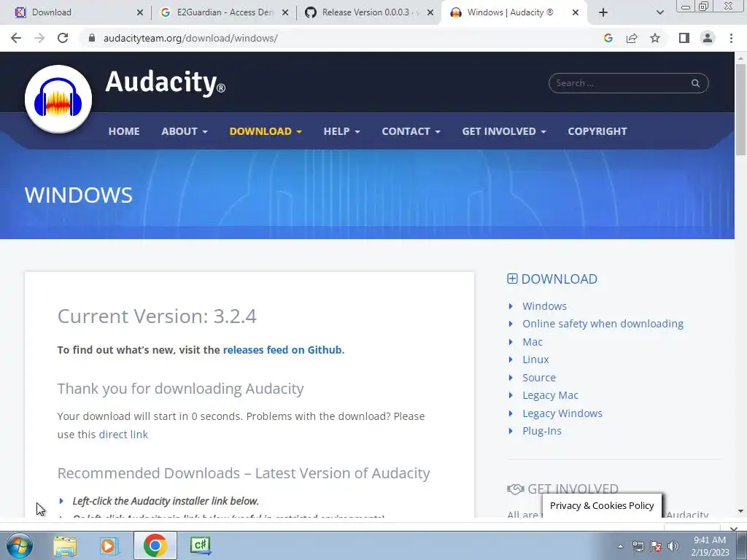Click the browser forward arrow
The height and width of the screenshot is (560, 747).
tap(39, 38)
